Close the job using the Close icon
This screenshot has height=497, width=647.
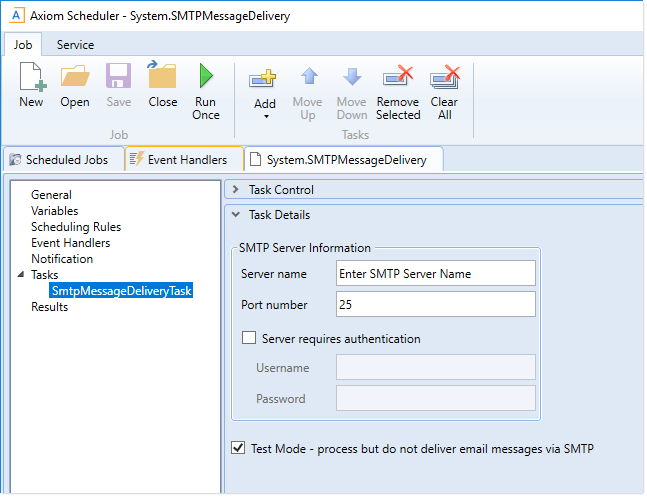(x=162, y=75)
